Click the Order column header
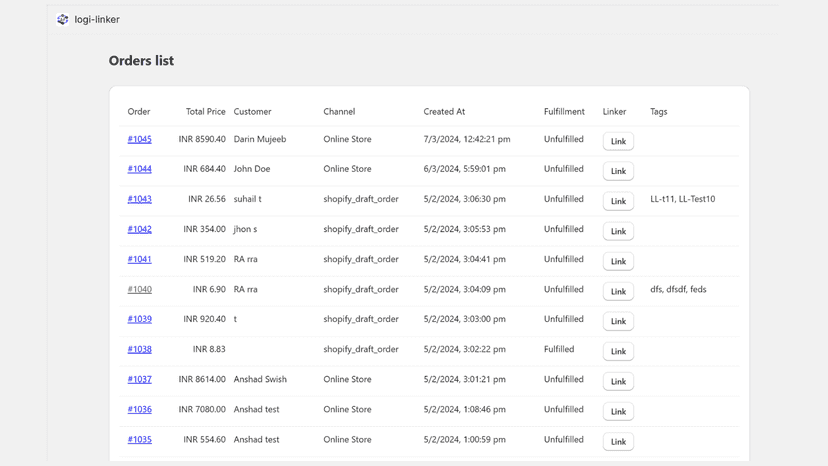 click(139, 111)
